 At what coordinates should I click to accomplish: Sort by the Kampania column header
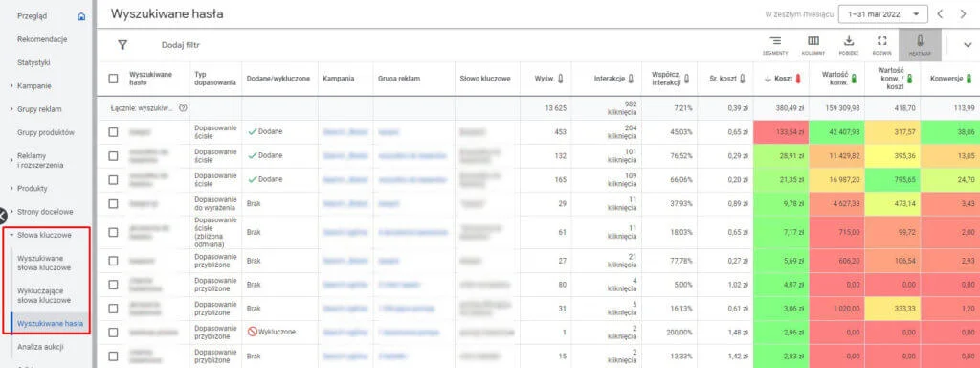point(339,79)
